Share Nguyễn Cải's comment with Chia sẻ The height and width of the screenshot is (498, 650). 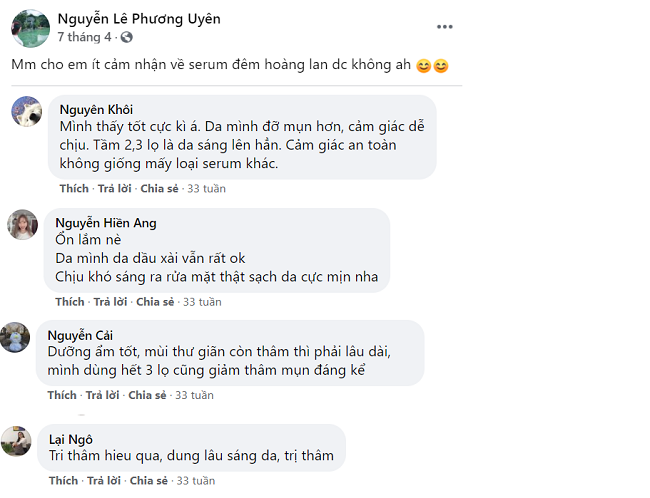click(147, 395)
